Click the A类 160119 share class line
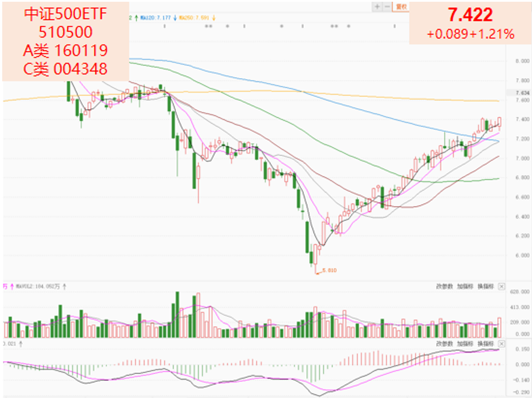Viewport: 532px width, 398px height. click(x=66, y=51)
